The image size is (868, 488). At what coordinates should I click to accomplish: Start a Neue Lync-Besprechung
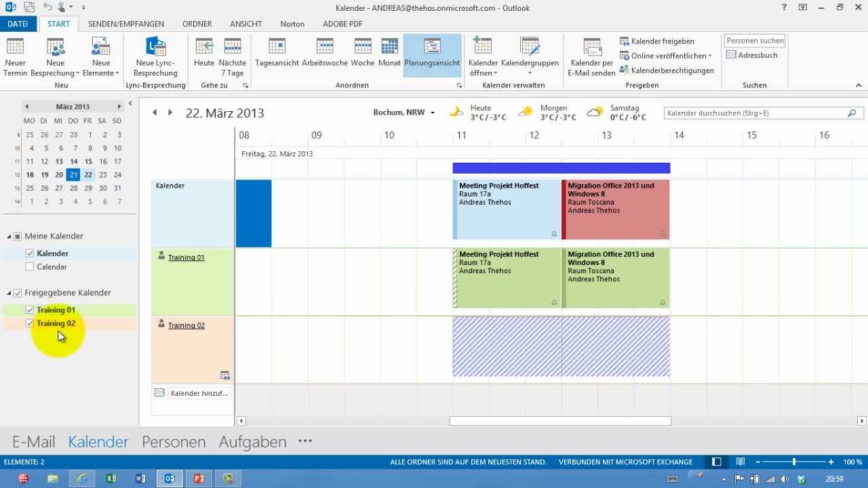[x=155, y=58]
